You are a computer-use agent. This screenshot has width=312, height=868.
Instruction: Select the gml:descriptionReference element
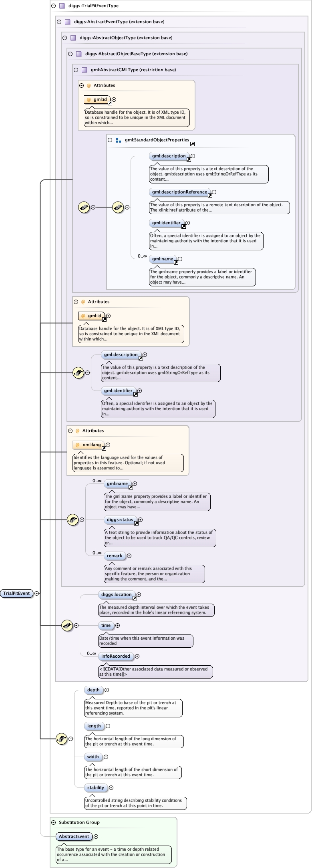tap(179, 192)
